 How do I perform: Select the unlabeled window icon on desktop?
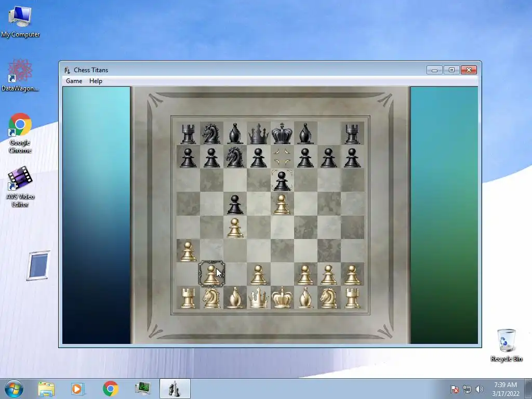click(x=38, y=265)
